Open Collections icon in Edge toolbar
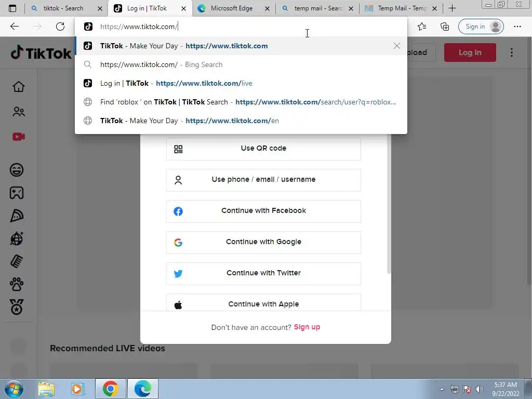532x399 pixels. click(445, 26)
